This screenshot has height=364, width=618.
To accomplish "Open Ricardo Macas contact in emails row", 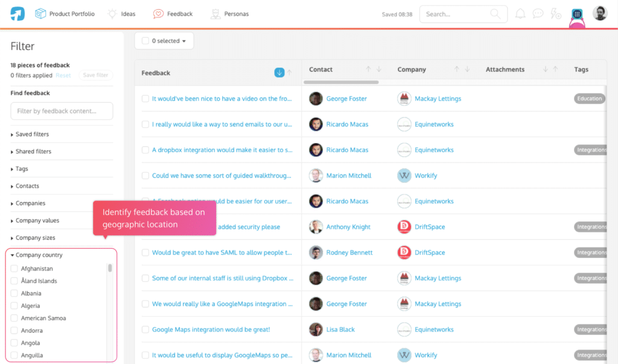I will click(x=347, y=124).
